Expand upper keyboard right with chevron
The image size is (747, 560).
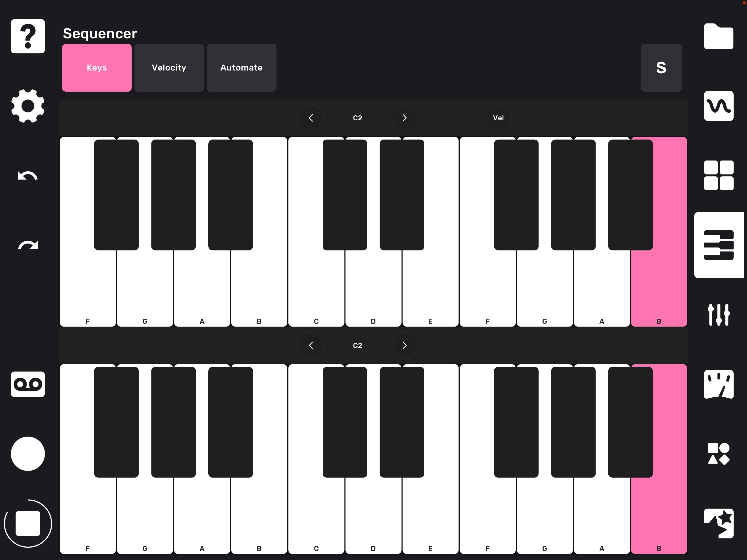click(x=404, y=118)
